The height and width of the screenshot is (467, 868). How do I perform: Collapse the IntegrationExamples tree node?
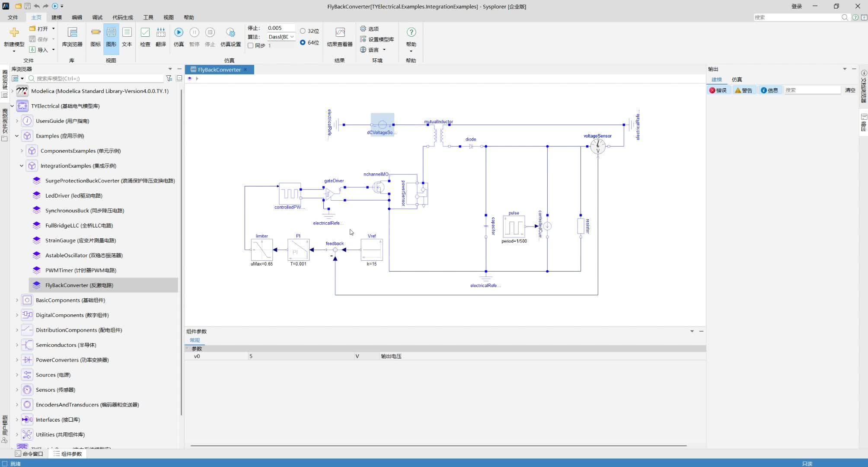click(x=22, y=166)
